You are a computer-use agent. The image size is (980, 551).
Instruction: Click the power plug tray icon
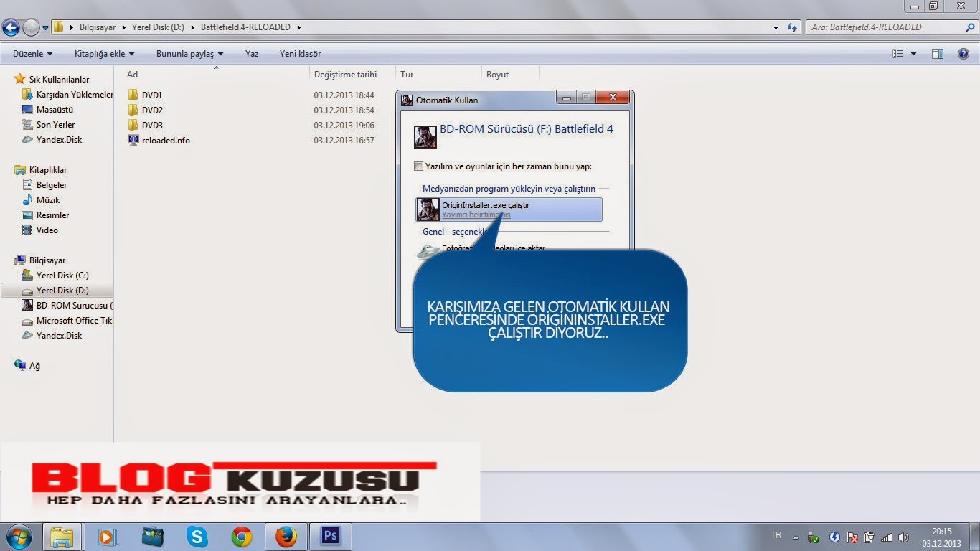pos(870,537)
